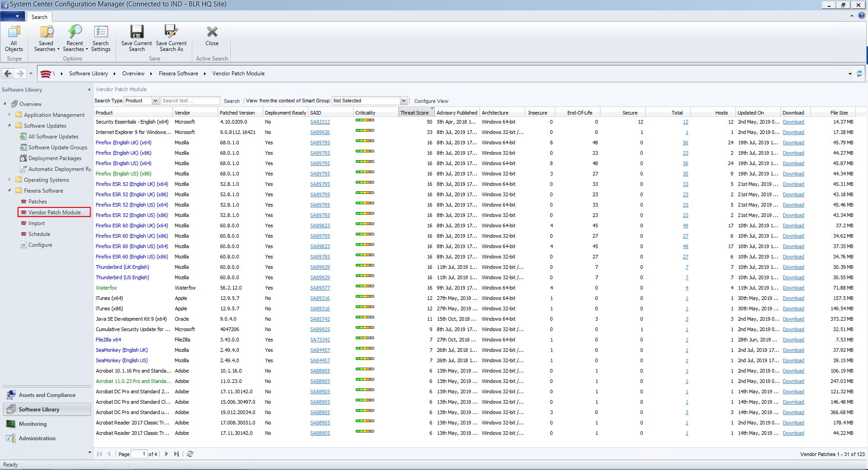Click the page number field

[139, 454]
